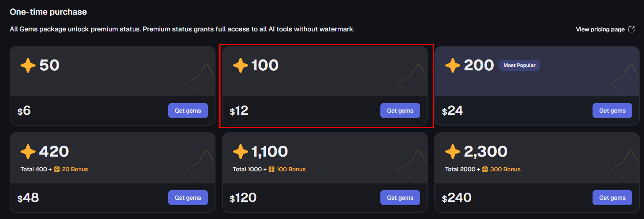Screen dimensions: 644x219
Task: Click the gold gem icon beside 100
Action: (241, 65)
